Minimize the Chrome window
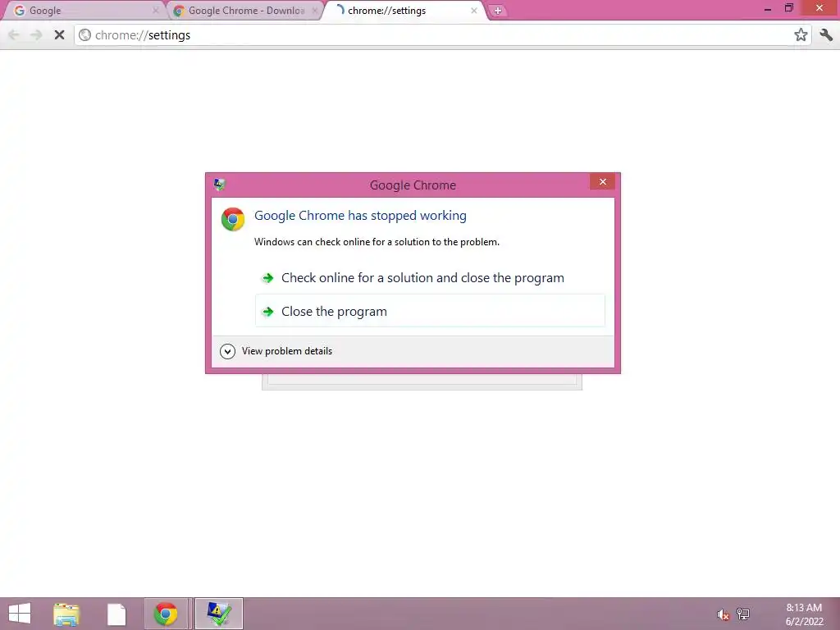 [767, 8]
